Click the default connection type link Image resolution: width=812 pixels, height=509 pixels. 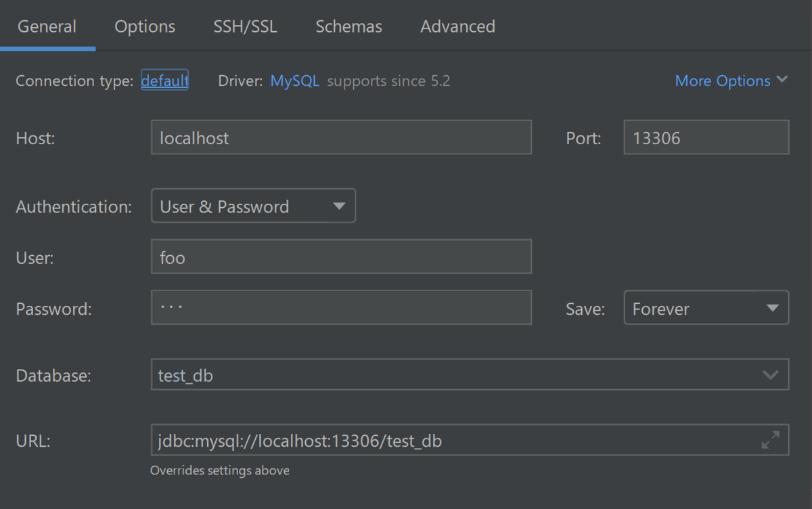coord(164,81)
